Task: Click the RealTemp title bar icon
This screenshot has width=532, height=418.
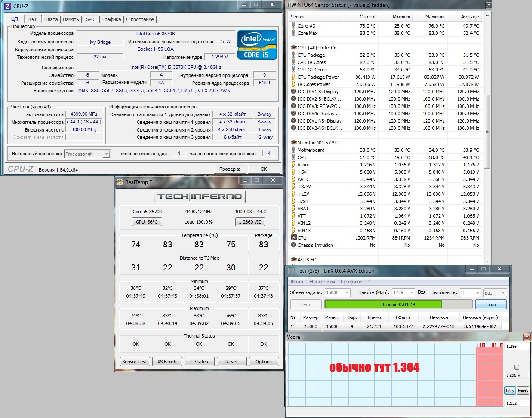Action: pos(120,182)
